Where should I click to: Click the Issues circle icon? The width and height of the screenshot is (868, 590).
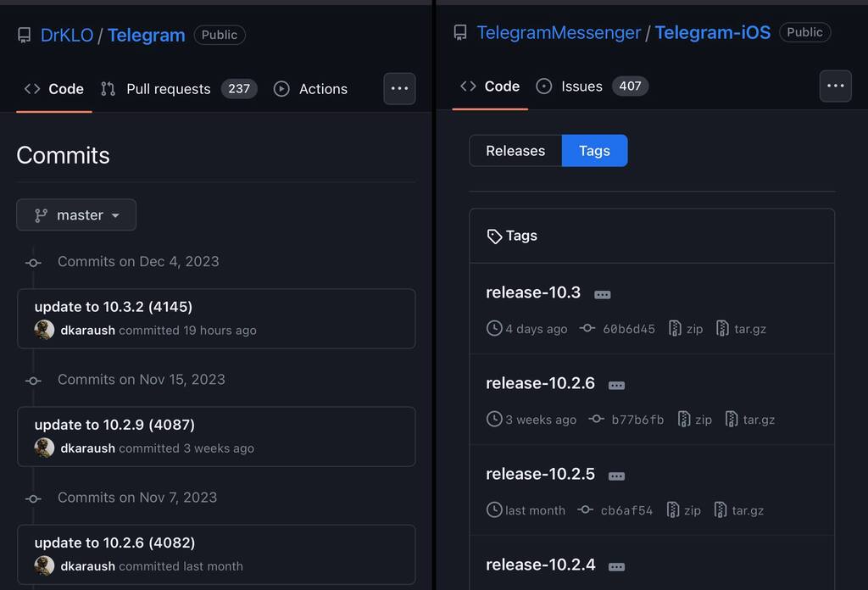pos(543,86)
